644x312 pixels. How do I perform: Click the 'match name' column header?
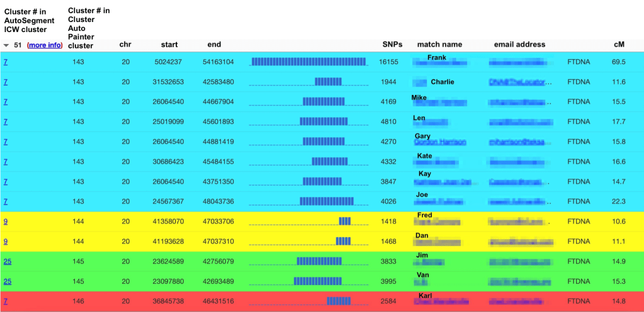tap(439, 45)
